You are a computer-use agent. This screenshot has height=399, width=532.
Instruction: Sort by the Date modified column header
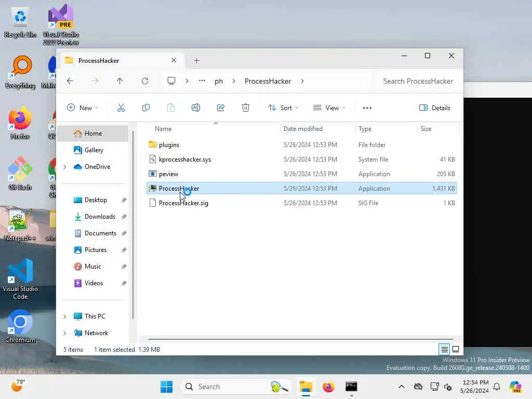303,129
